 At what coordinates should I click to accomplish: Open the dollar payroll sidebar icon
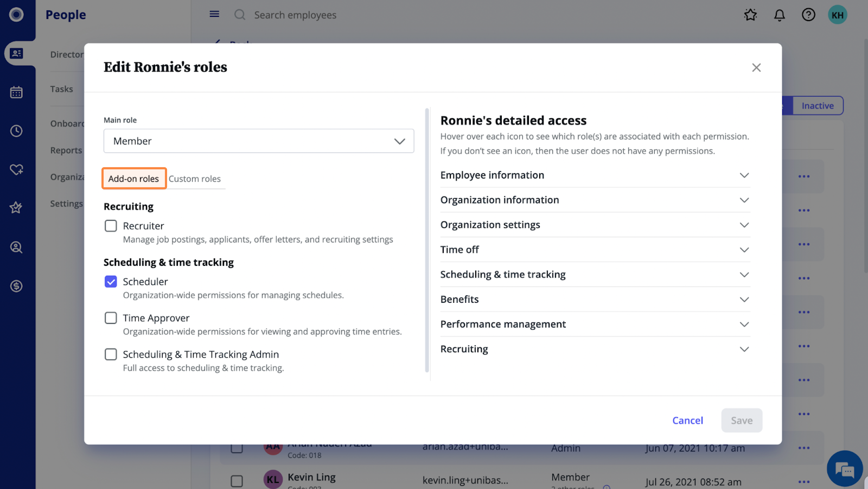click(16, 286)
